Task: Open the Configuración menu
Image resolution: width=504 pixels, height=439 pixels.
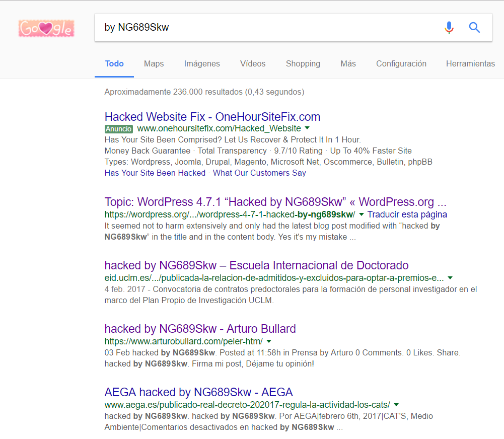Action: (401, 63)
